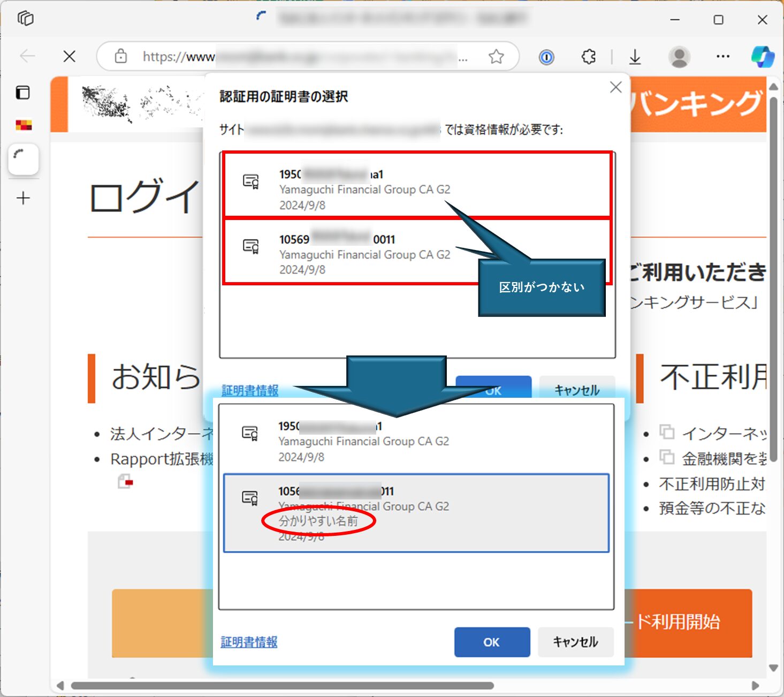Viewport: 784px width, 697px height.
Task: Select certificate ending in a1 in upper list
Action: coord(417,185)
